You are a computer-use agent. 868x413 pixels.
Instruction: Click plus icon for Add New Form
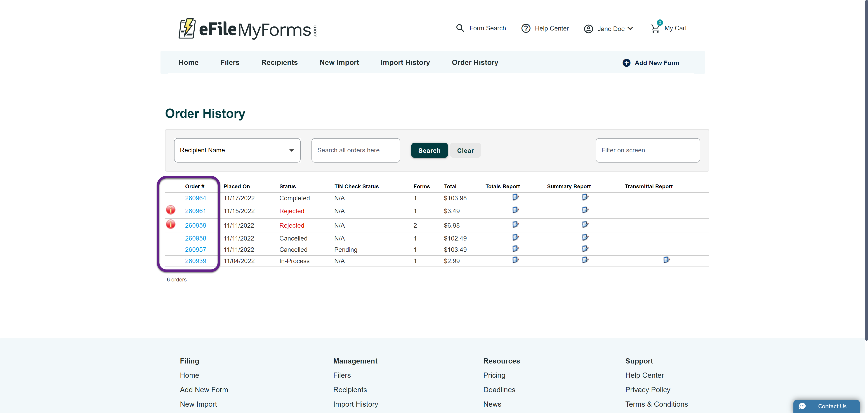pyautogui.click(x=626, y=63)
